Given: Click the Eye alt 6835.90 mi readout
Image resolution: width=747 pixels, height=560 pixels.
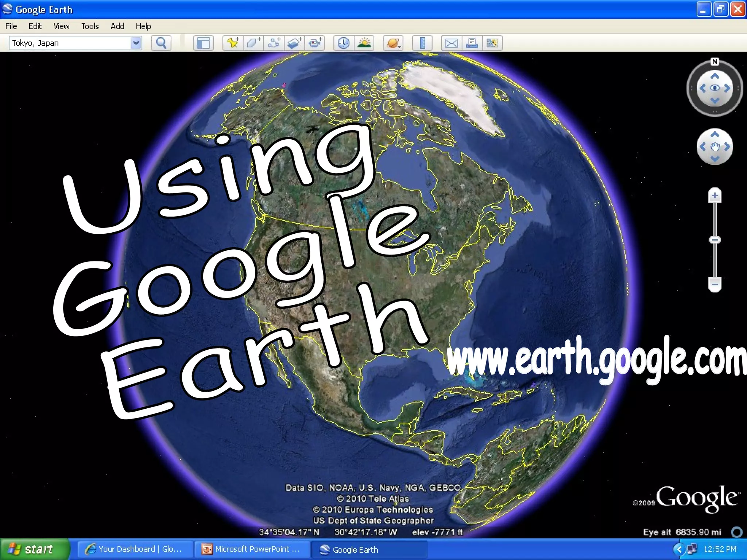Looking at the screenshot, I should tap(682, 532).
